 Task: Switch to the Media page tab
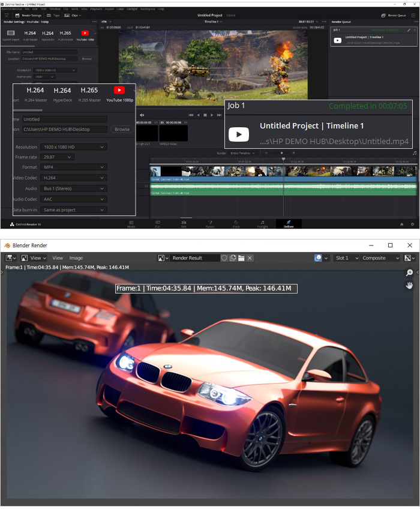(131, 224)
